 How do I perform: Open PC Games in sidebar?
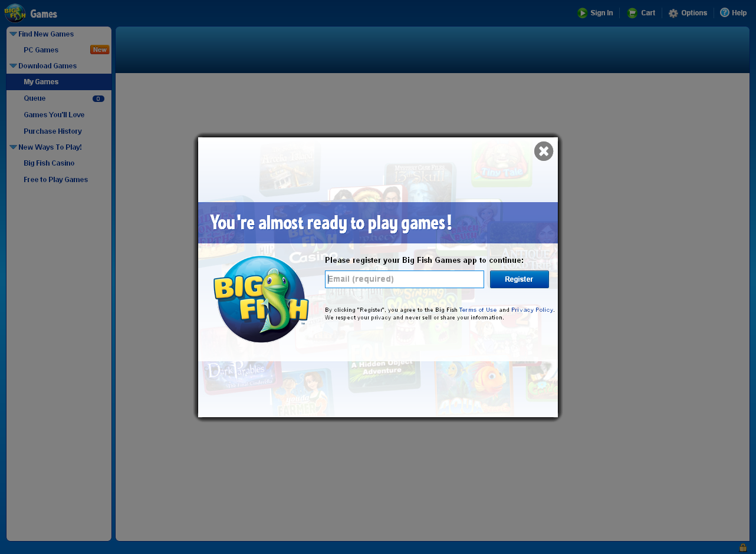(41, 50)
